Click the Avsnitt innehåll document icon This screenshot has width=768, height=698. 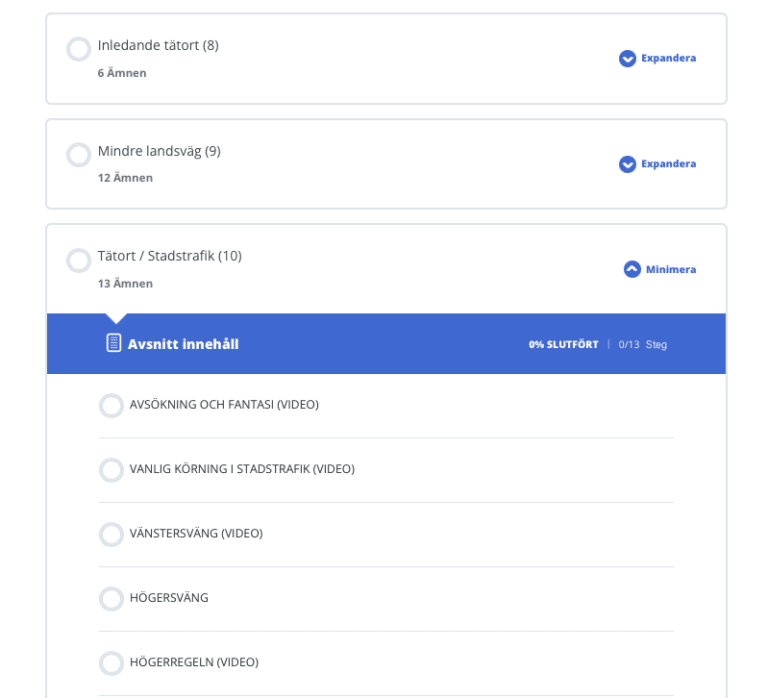[114, 343]
